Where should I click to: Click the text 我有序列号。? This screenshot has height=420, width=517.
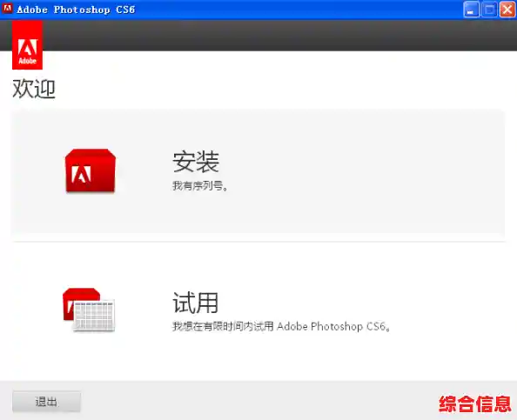[200, 186]
